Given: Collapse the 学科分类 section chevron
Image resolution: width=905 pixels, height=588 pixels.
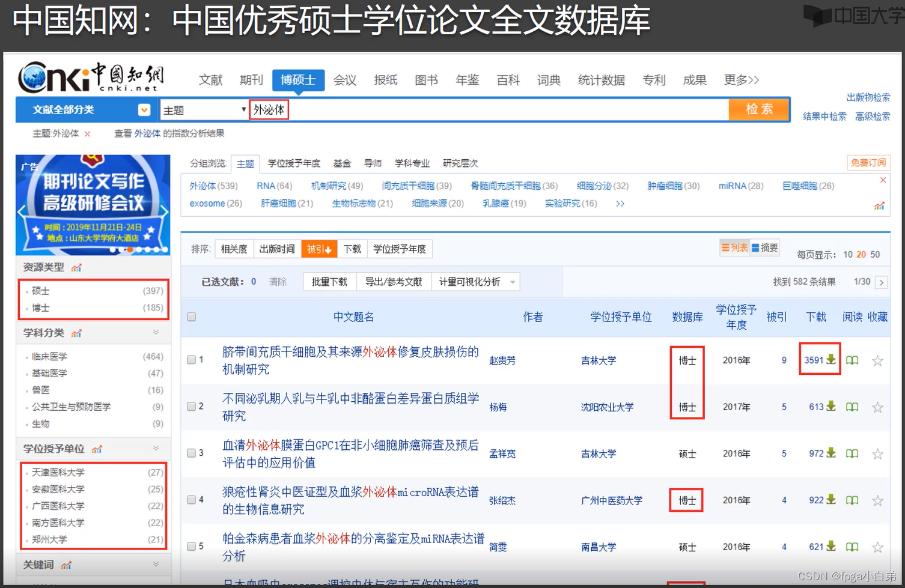Looking at the screenshot, I should [x=156, y=332].
